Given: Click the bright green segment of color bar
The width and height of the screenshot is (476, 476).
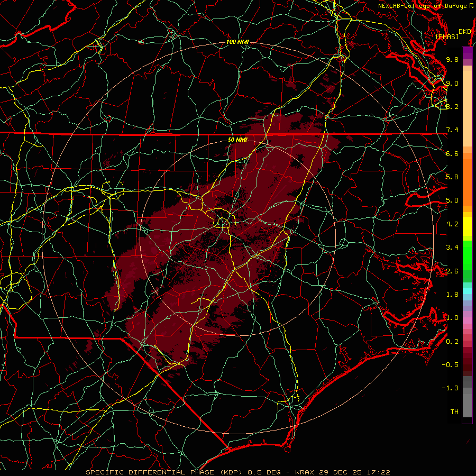Looking at the screenshot, I should (x=467, y=255).
